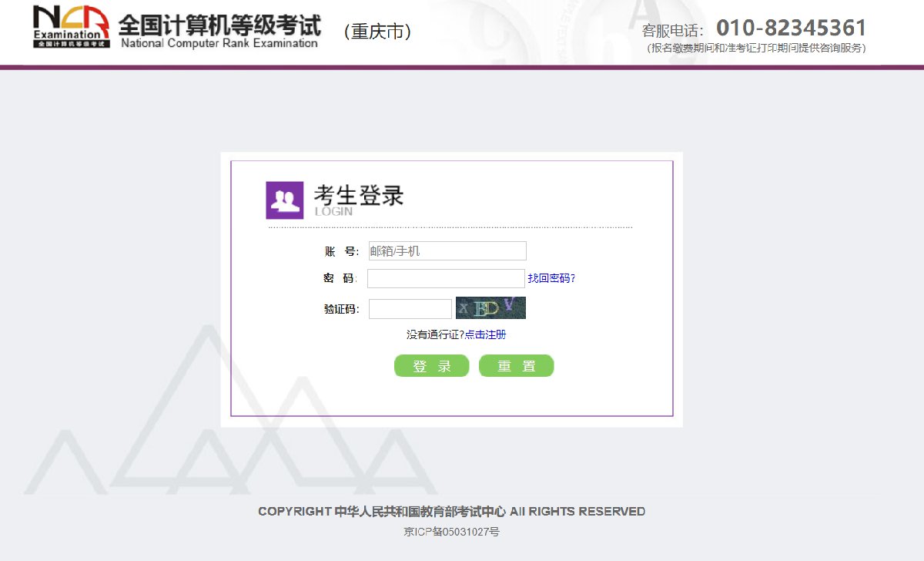
Task: Click the 验证码 captcha input box
Action: 410,309
